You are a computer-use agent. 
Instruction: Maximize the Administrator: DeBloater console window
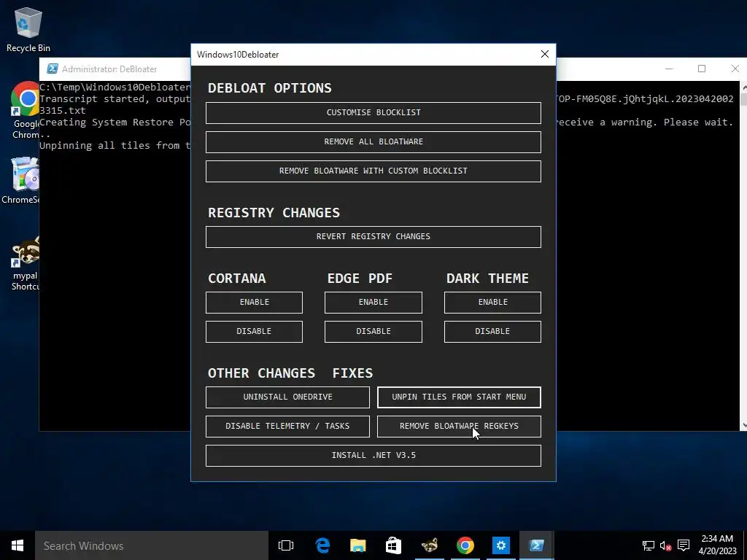[702, 69]
